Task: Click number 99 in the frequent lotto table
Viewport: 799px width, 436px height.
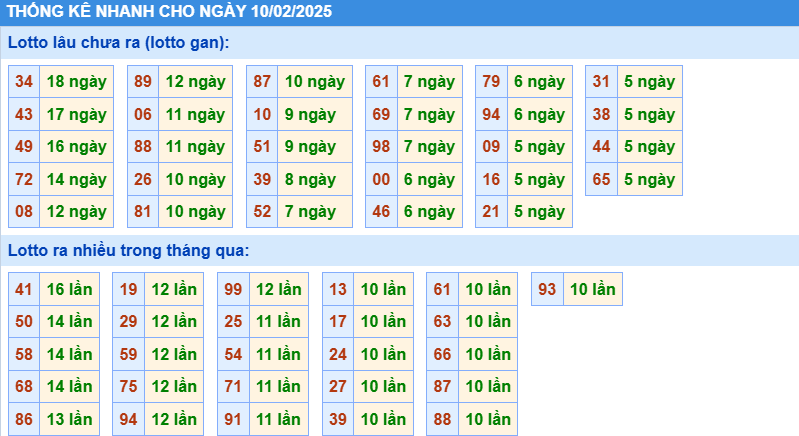Action: 233,289
